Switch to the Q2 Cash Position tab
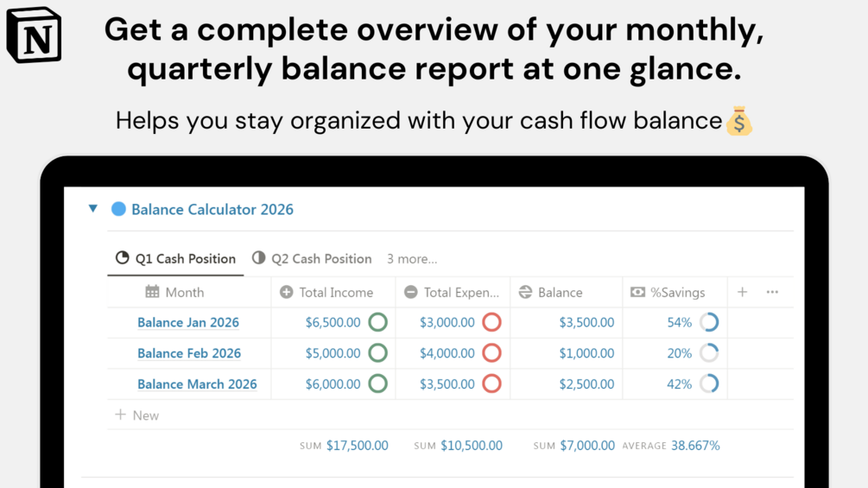The image size is (868, 488). click(x=312, y=258)
